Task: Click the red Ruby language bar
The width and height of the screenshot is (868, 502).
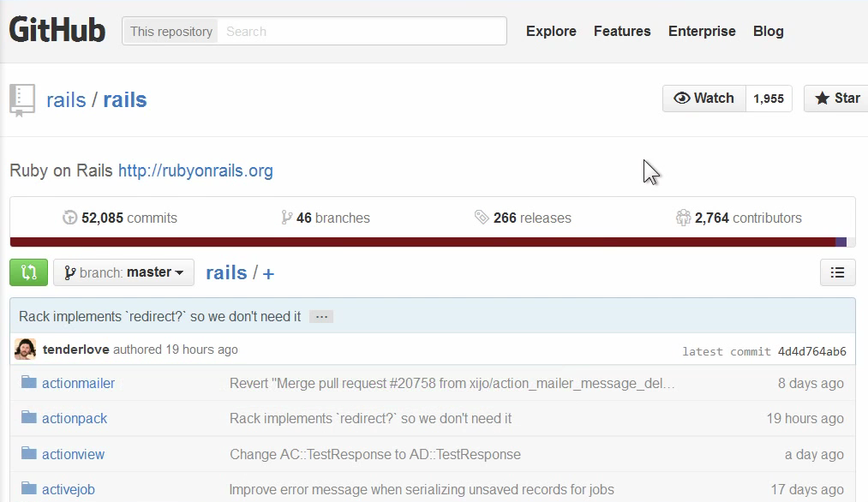Action: [422, 242]
